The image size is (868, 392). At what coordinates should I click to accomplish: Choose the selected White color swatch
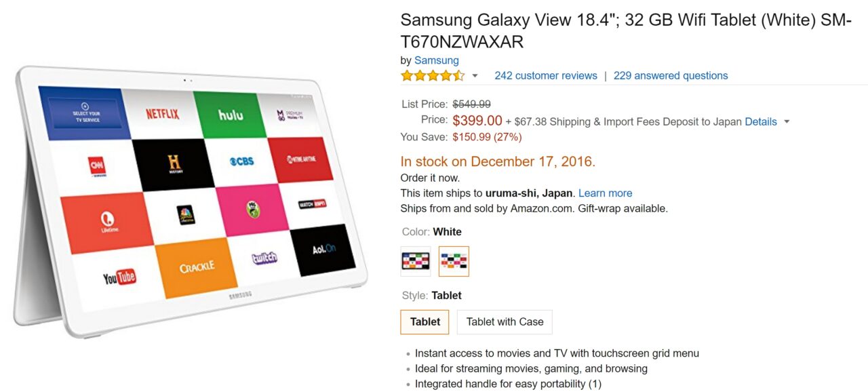coord(454,261)
